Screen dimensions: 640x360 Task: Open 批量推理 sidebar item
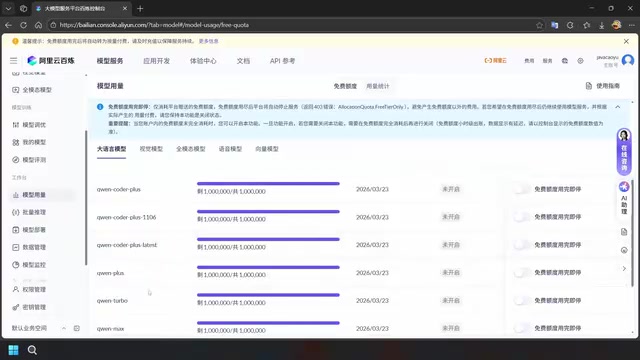pyautogui.click(x=29, y=212)
